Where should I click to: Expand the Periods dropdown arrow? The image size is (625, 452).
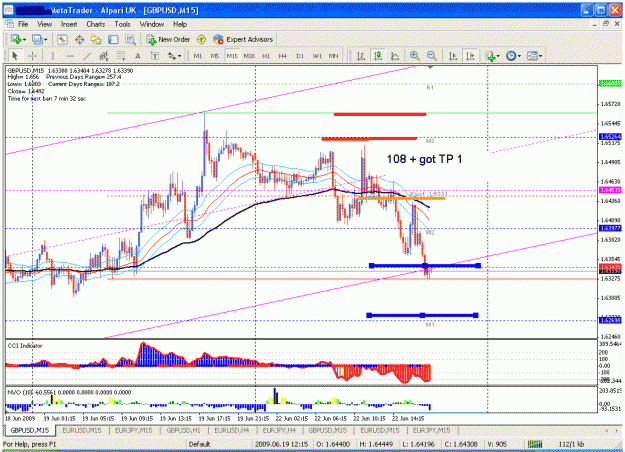point(519,56)
